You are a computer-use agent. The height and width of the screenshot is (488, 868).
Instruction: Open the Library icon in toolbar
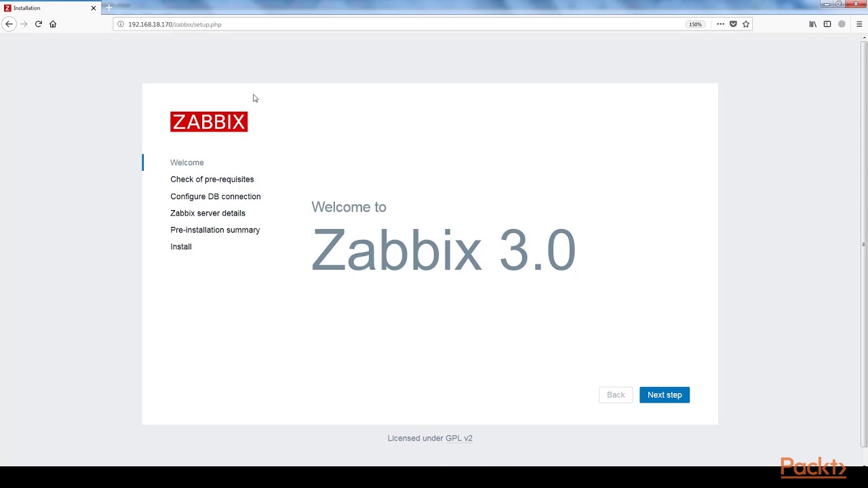pos(813,24)
